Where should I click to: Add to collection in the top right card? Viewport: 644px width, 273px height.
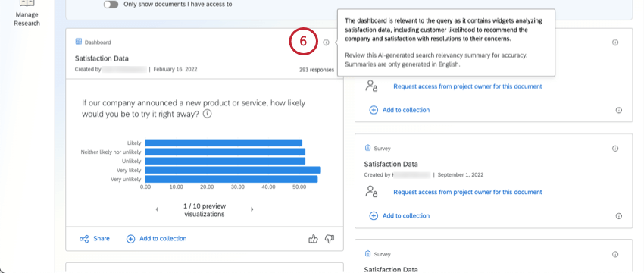[x=399, y=110]
